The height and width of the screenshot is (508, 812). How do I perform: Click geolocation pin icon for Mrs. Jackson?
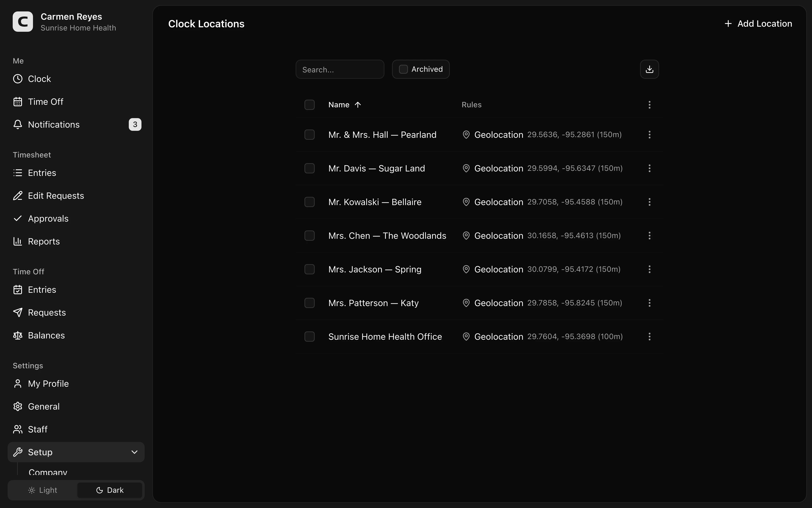466,269
